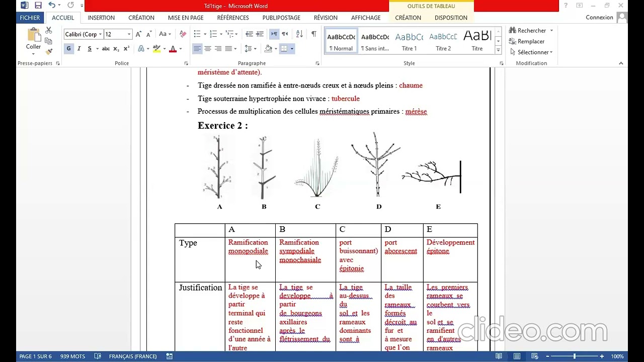Switch to web layout view in status bar
644x362 pixels.
click(535, 356)
